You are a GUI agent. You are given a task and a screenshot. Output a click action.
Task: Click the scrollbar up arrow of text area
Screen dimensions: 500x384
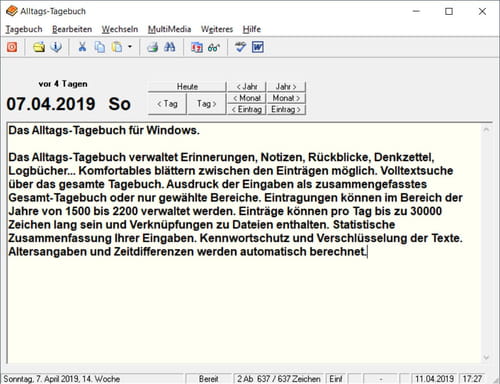486,130
